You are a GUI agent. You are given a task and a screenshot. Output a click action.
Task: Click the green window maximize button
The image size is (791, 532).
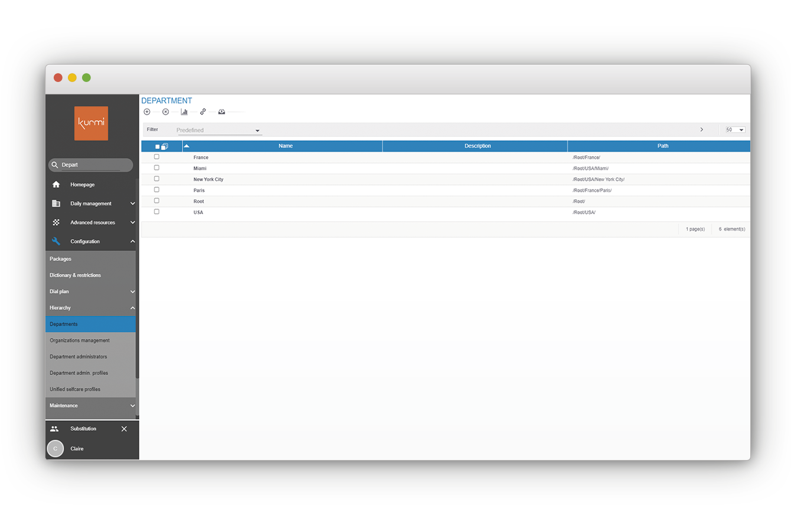(86, 77)
